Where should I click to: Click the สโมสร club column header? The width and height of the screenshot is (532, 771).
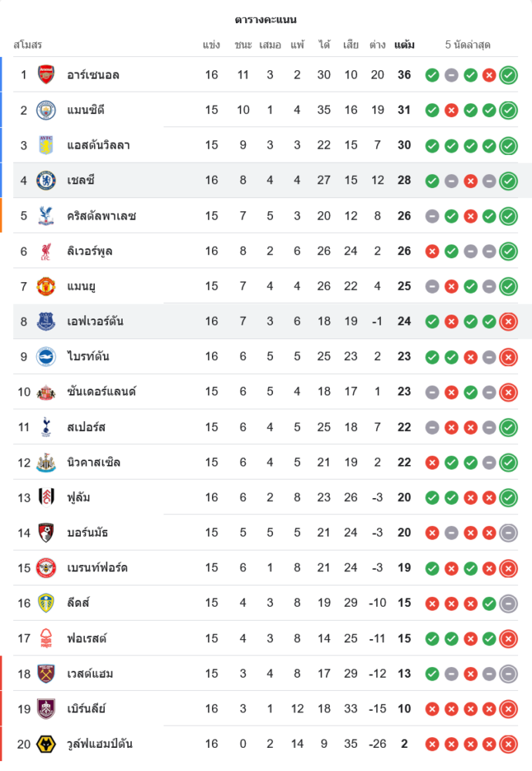pyautogui.click(x=28, y=45)
